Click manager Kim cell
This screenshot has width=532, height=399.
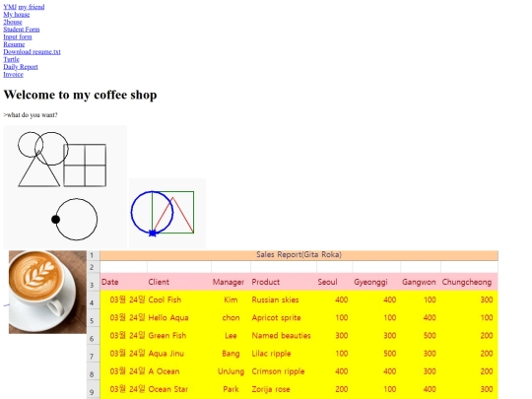[231, 299]
